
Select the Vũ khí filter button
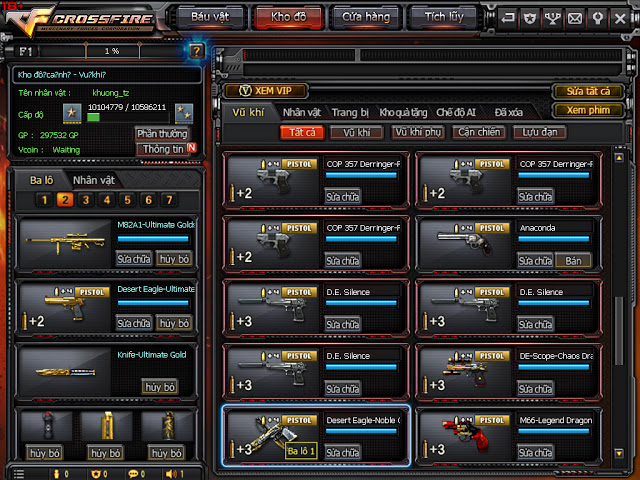(357, 132)
